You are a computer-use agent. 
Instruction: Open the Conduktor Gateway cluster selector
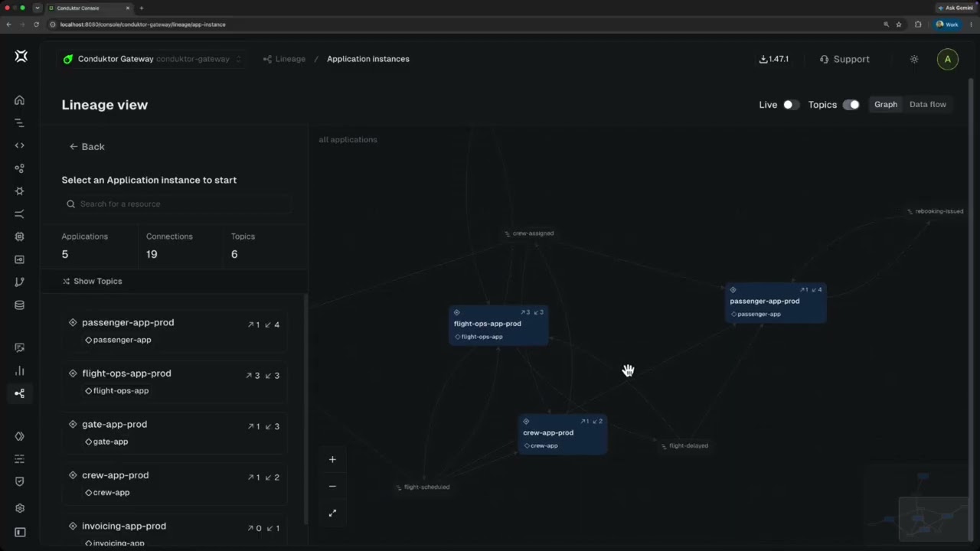pos(153,59)
